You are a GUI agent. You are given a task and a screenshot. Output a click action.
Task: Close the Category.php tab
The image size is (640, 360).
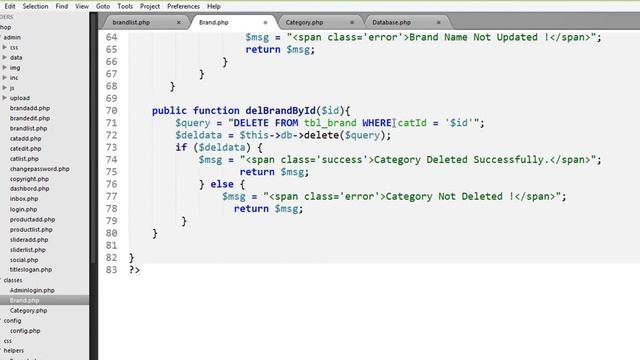[x=352, y=22]
